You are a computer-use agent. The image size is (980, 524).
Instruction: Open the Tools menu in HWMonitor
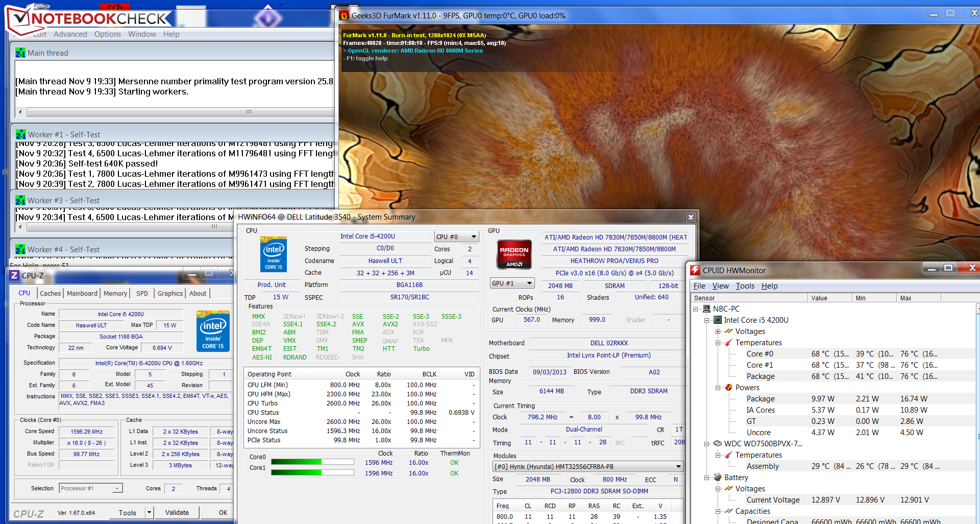pyautogui.click(x=745, y=286)
